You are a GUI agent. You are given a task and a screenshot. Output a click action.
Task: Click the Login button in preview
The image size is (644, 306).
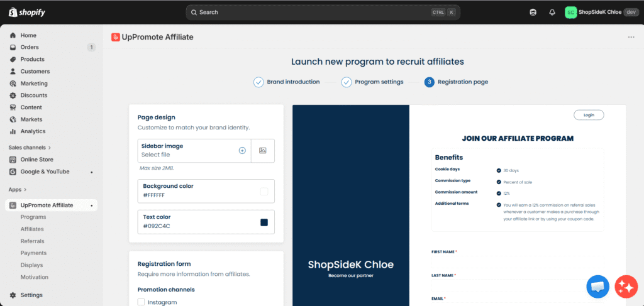coord(589,115)
